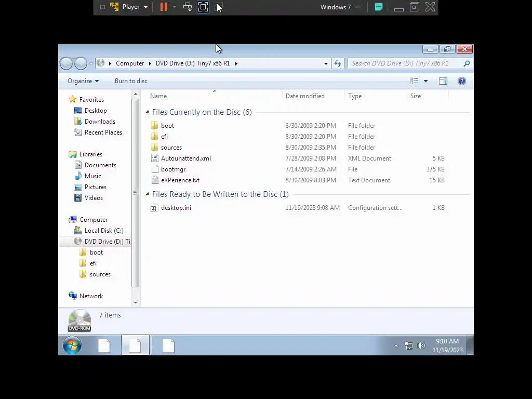Select the efi folder in file list
Screen dimensions: 532x399
click(165, 137)
